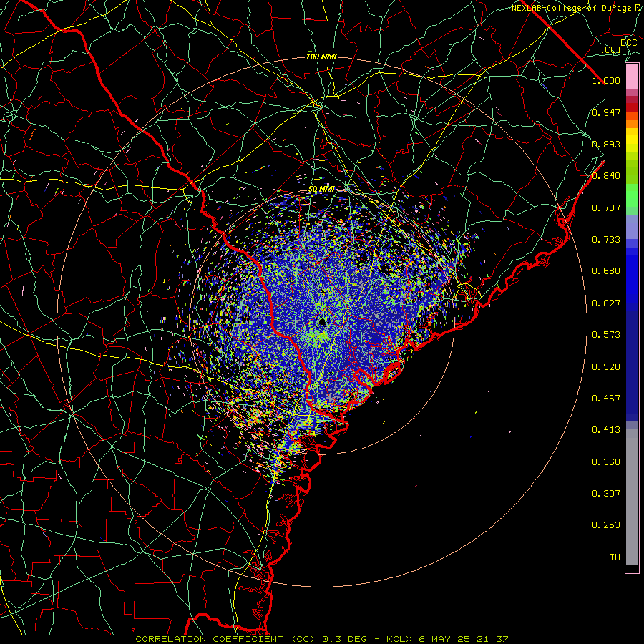Click the 0.307 scale value

click(x=606, y=494)
